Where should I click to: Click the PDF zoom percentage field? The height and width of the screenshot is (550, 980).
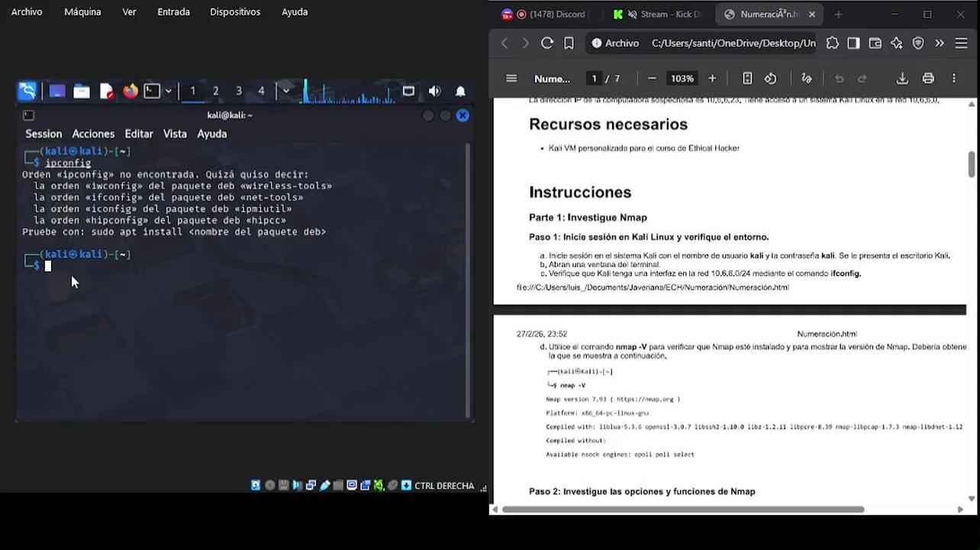point(682,78)
